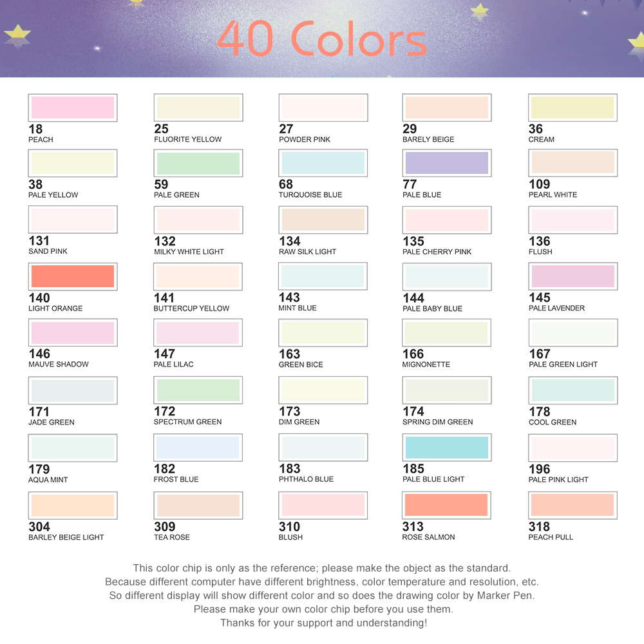Select the 59 Pale Green swatch
644x644 pixels.
click(x=198, y=163)
